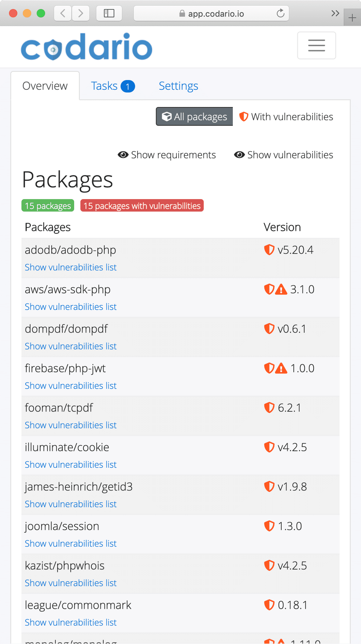Switch to the Tasks tab
The image size is (361, 644).
click(112, 86)
